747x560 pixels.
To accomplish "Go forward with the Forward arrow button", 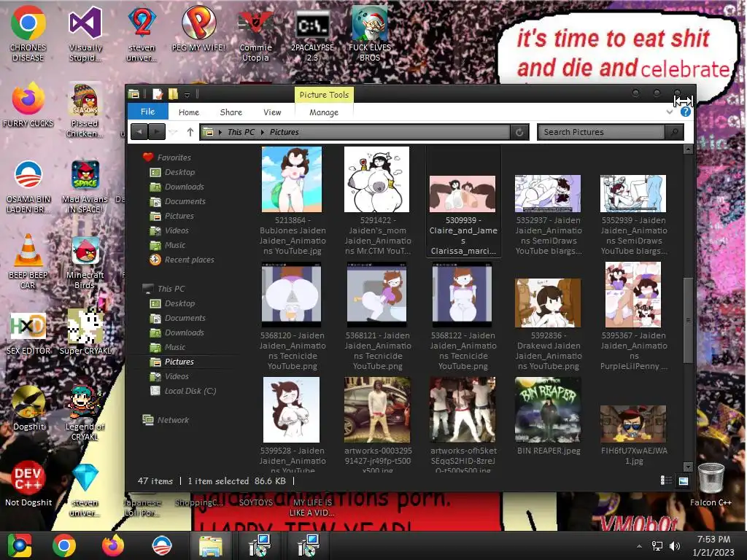I will pyautogui.click(x=156, y=132).
